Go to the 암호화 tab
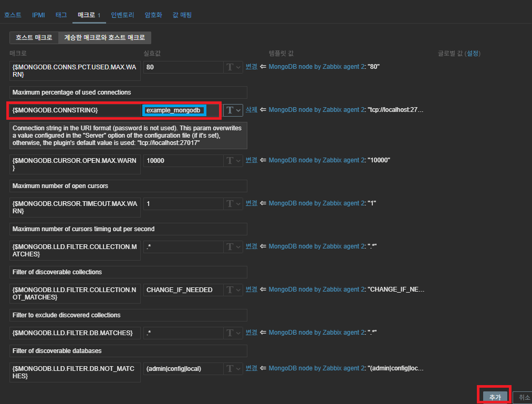 click(x=153, y=15)
